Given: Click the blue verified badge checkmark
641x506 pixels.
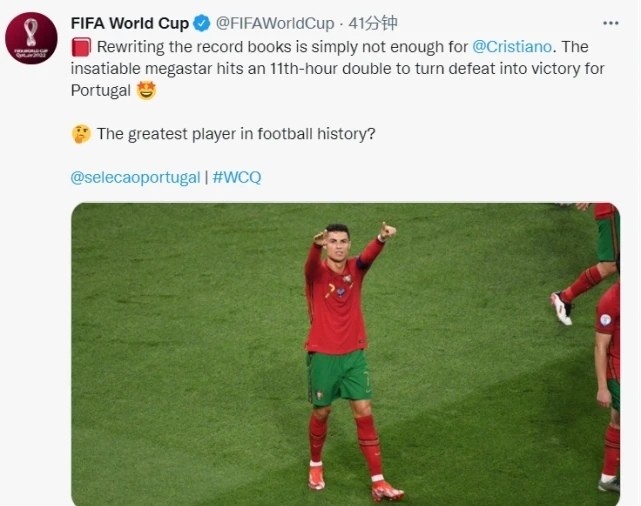Looking at the screenshot, I should tap(202, 23).
